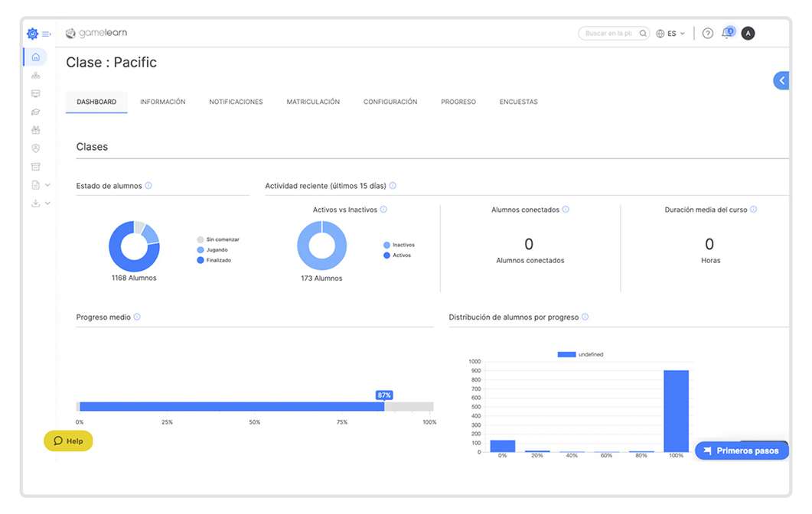Open the user avatar A menu
The image size is (812, 514).
pyautogui.click(x=748, y=33)
